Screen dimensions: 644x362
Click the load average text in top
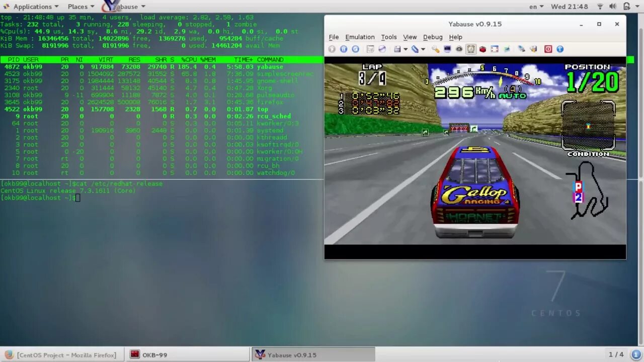(197, 17)
